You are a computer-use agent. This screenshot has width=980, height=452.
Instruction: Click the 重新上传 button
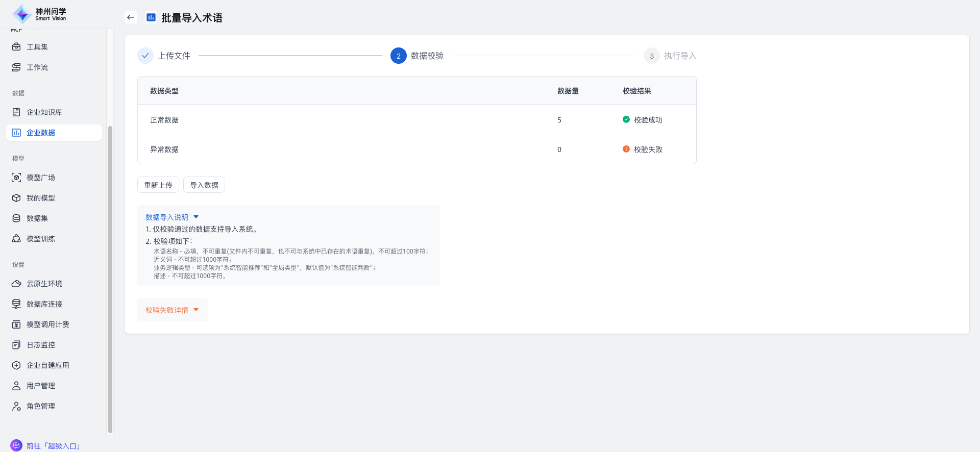click(x=158, y=185)
